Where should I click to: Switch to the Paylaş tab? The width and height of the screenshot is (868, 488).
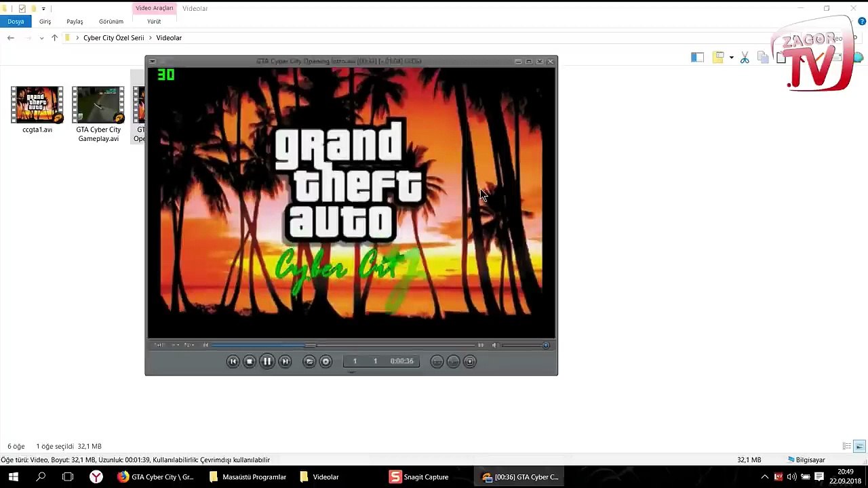click(75, 22)
